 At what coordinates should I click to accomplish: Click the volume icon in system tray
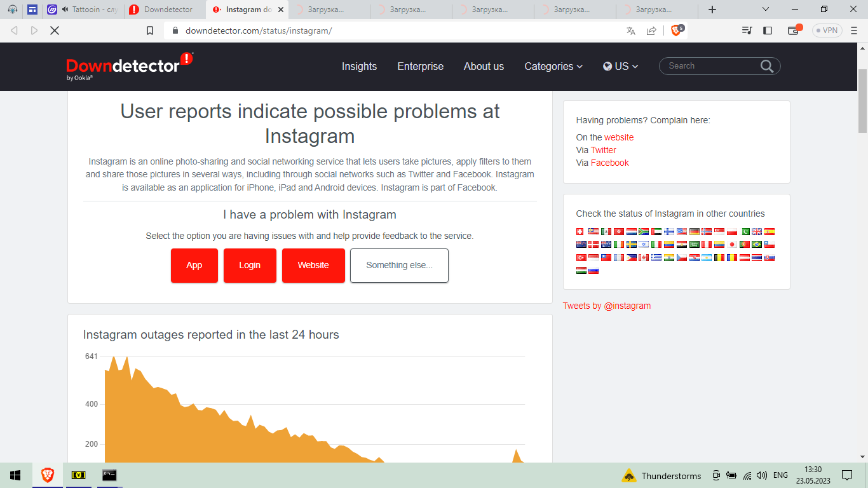click(762, 475)
